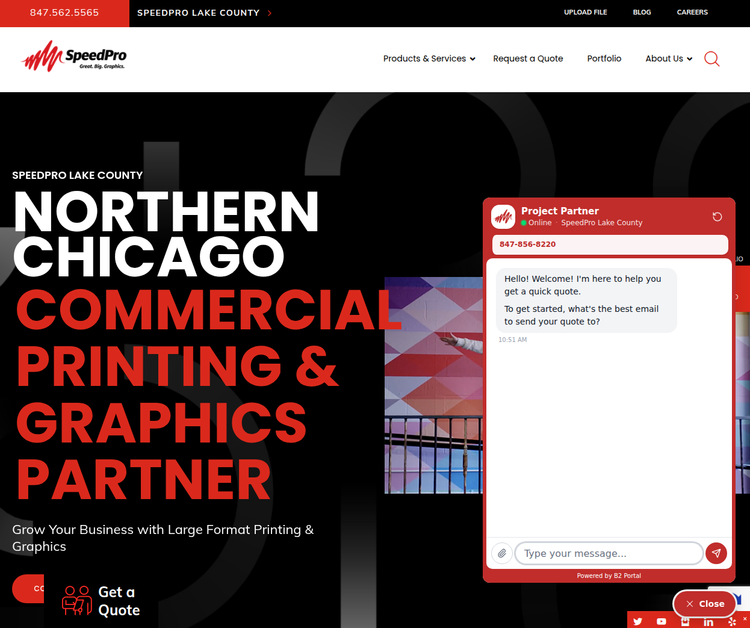
Task: Open the site search magnifier icon
Action: 711,59
